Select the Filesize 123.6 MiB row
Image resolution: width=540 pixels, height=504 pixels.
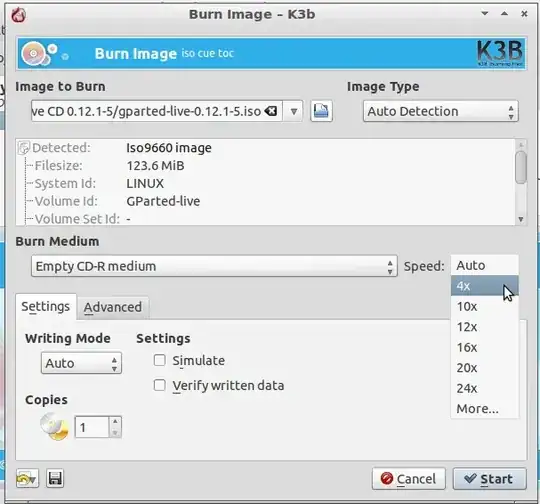click(265, 166)
